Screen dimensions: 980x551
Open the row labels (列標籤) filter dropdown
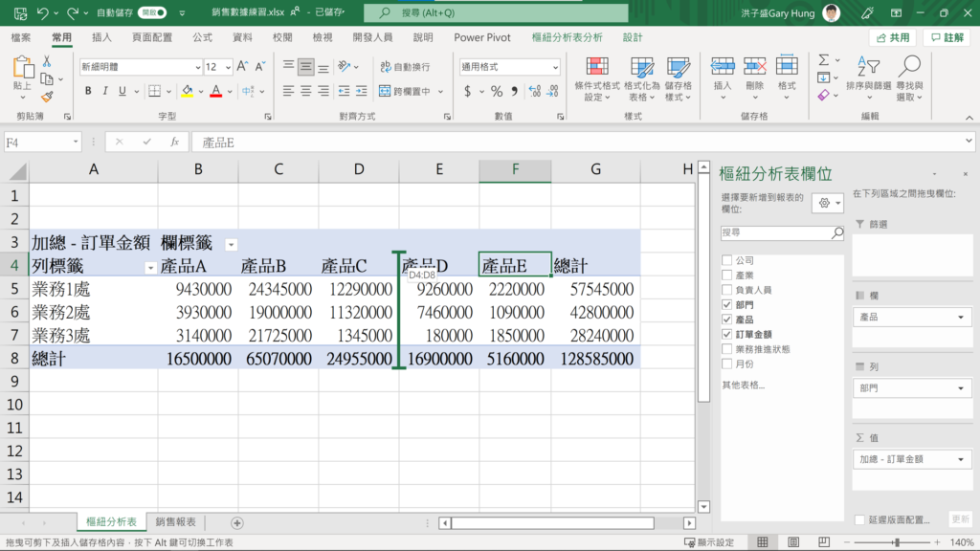150,268
